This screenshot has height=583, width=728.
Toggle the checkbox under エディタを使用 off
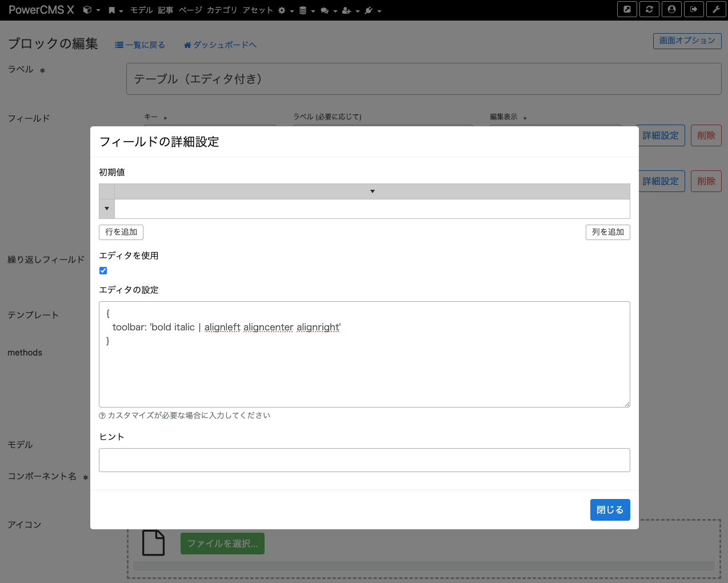click(103, 270)
